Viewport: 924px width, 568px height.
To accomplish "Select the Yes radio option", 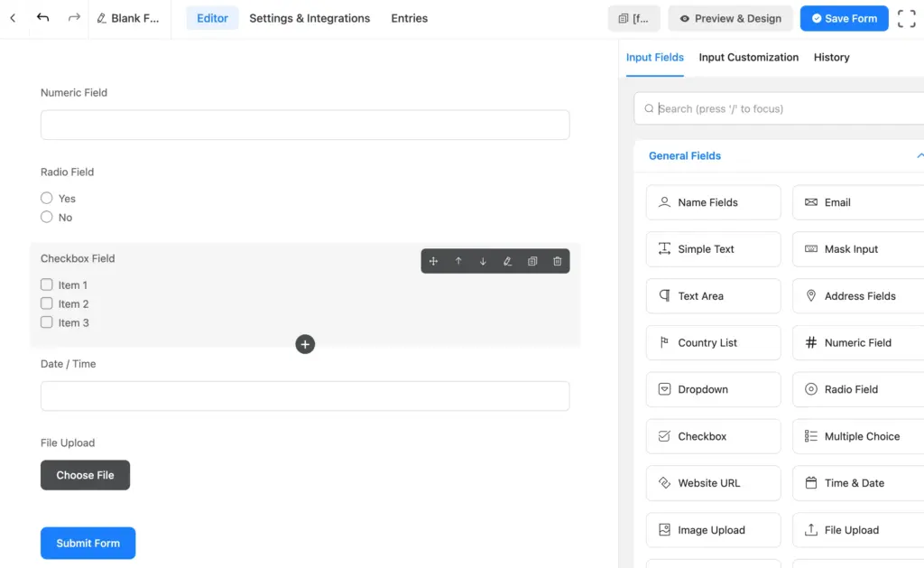I will [x=46, y=198].
